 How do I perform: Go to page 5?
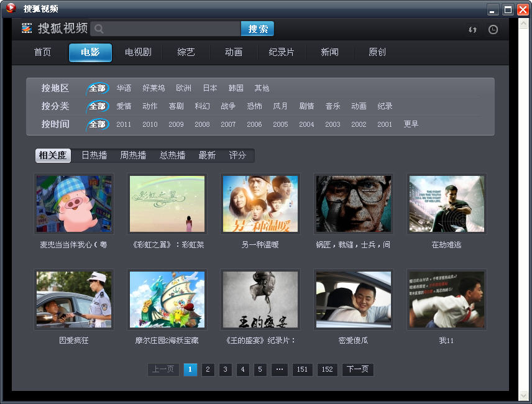(x=260, y=369)
